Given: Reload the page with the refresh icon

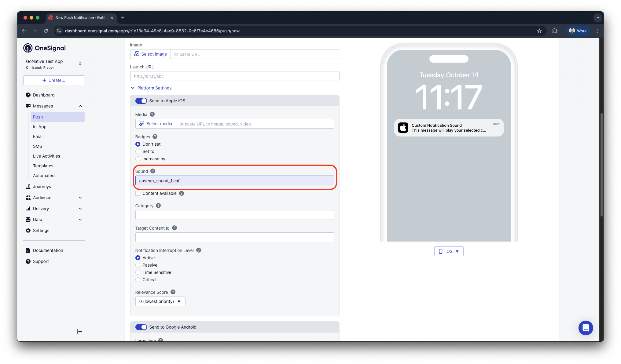Looking at the screenshot, I should (x=46, y=31).
